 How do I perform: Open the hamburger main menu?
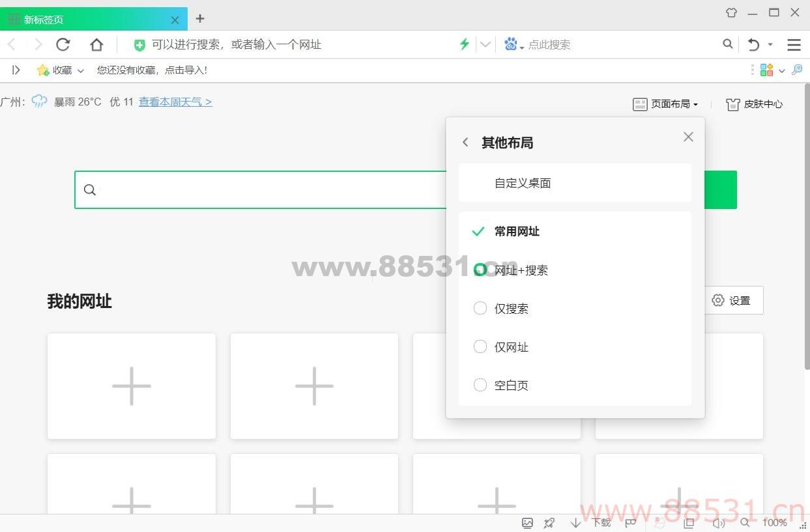pos(794,44)
